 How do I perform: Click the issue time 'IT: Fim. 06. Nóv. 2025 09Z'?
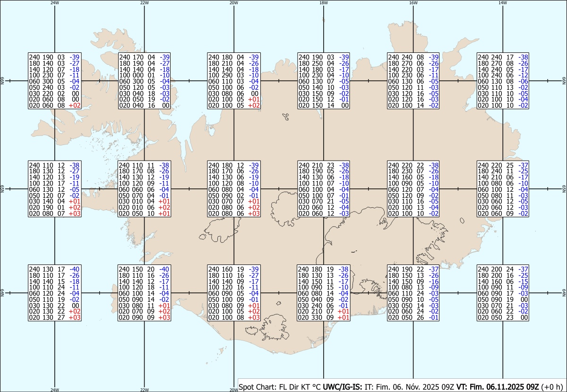409,387
